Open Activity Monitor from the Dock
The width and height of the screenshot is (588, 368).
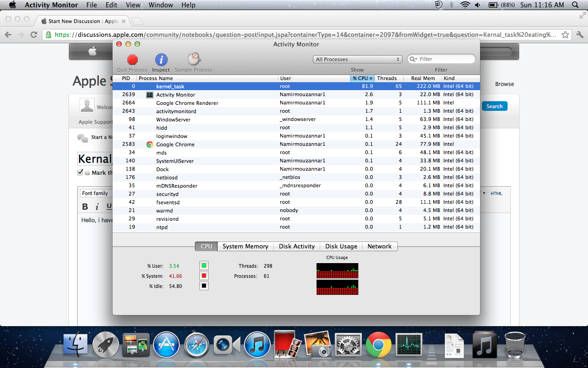point(408,344)
